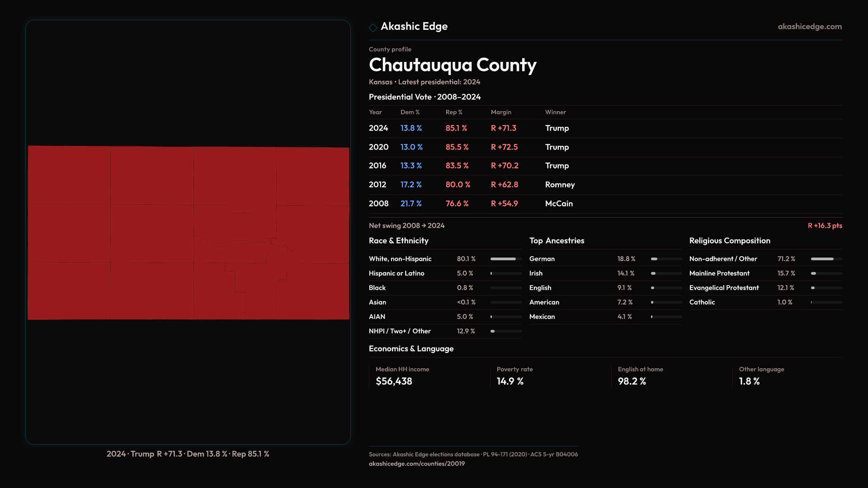Click the Chautauqua County title heading

[x=453, y=65]
